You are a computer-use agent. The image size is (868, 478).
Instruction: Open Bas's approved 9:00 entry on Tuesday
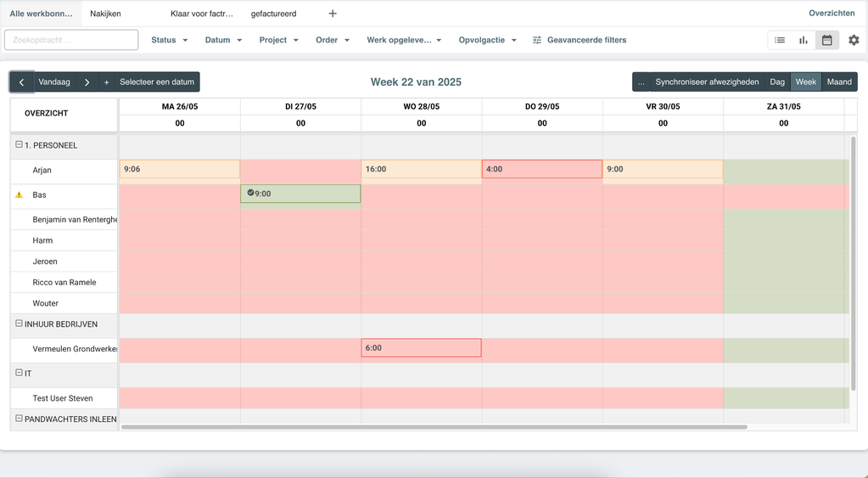click(x=300, y=194)
